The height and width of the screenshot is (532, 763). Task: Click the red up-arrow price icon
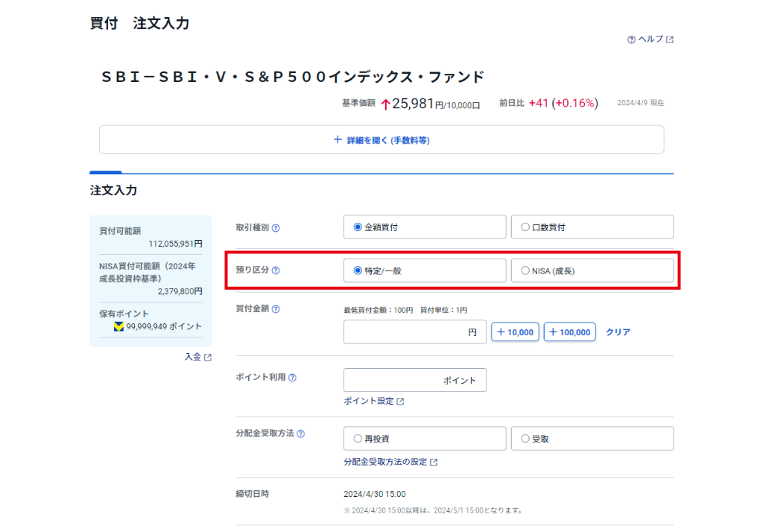(386, 104)
